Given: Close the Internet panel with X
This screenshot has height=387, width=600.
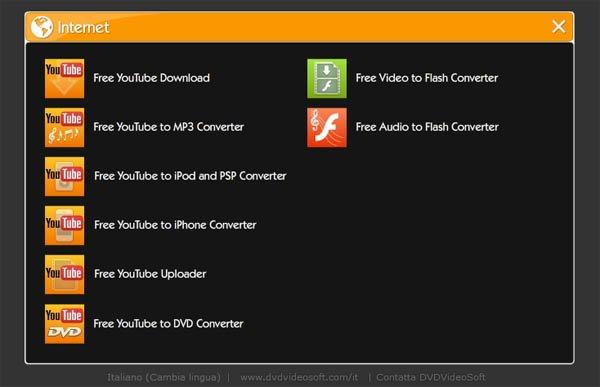Looking at the screenshot, I should point(559,27).
